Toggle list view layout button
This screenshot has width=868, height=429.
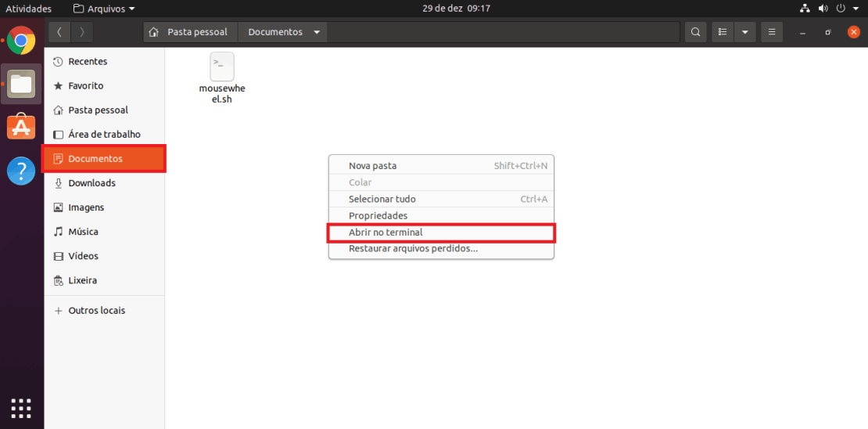coord(723,32)
